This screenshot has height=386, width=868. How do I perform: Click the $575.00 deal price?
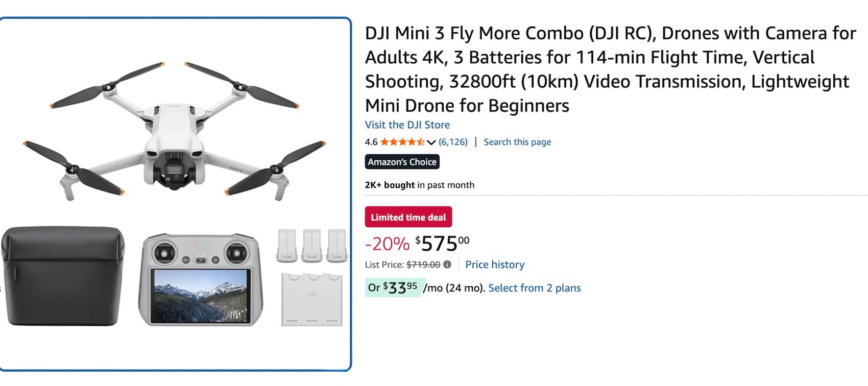(x=442, y=244)
